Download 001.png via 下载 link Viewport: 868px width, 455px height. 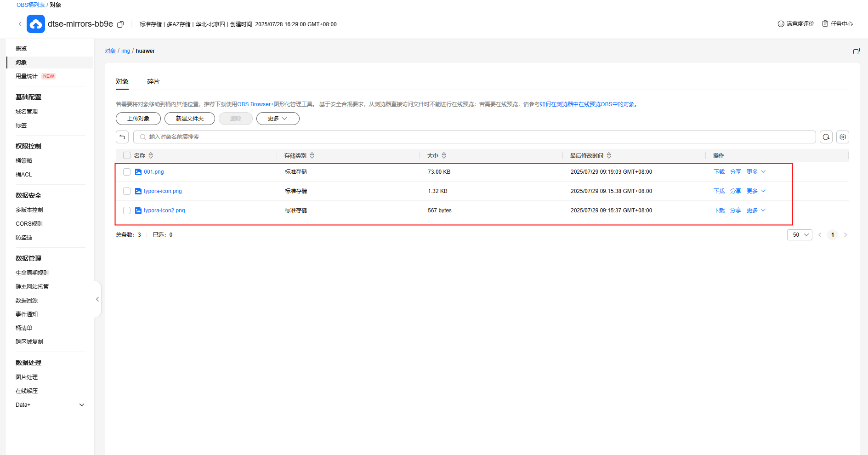(x=719, y=172)
